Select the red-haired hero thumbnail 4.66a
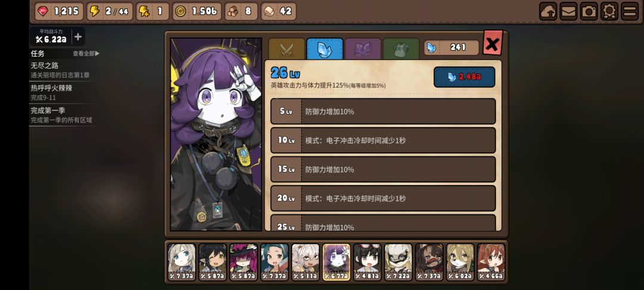The width and height of the screenshot is (644, 290). pyautogui.click(x=491, y=262)
